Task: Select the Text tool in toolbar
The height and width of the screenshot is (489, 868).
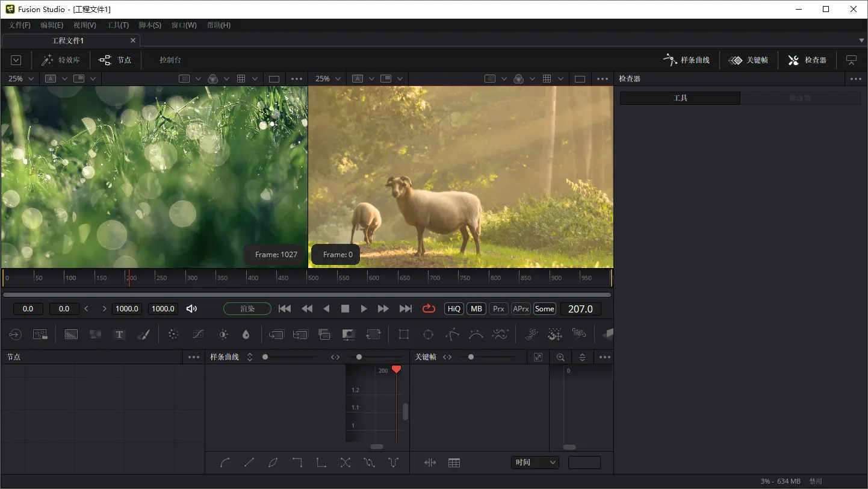Action: point(120,334)
